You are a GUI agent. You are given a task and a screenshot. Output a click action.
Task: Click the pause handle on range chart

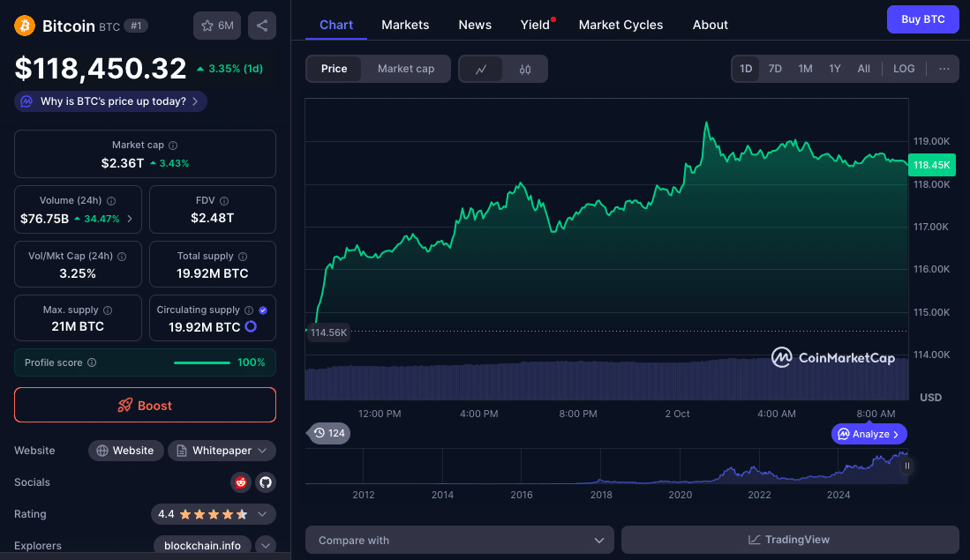click(x=907, y=466)
